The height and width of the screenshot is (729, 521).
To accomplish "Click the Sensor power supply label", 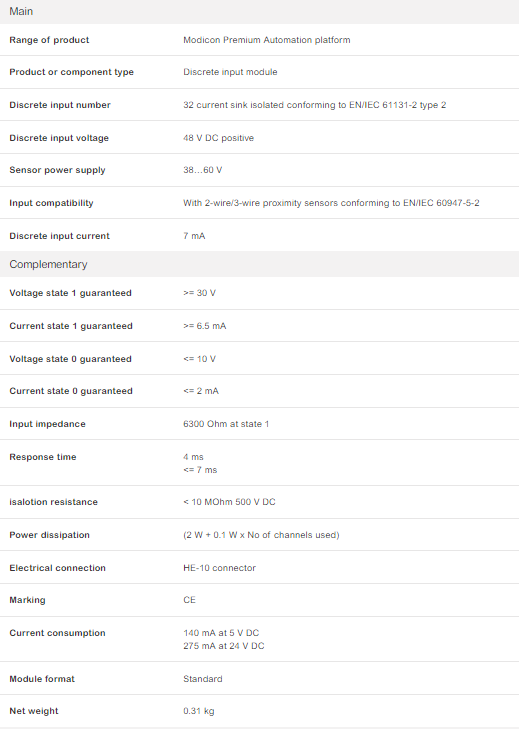I will 57,170.
